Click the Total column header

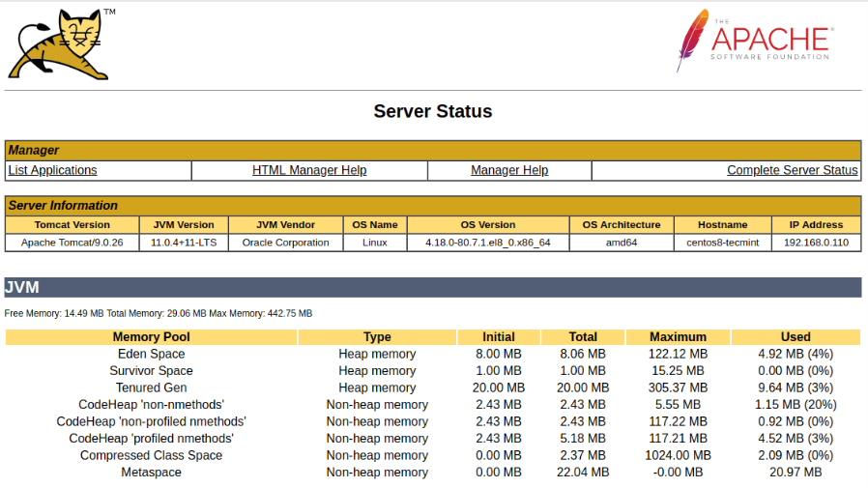(583, 337)
